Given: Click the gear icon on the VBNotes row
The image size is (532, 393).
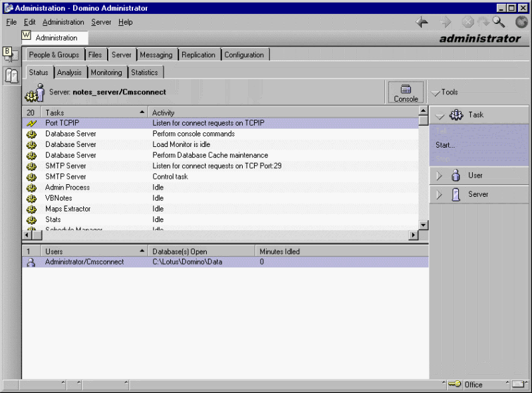Looking at the screenshot, I should click(x=31, y=199).
